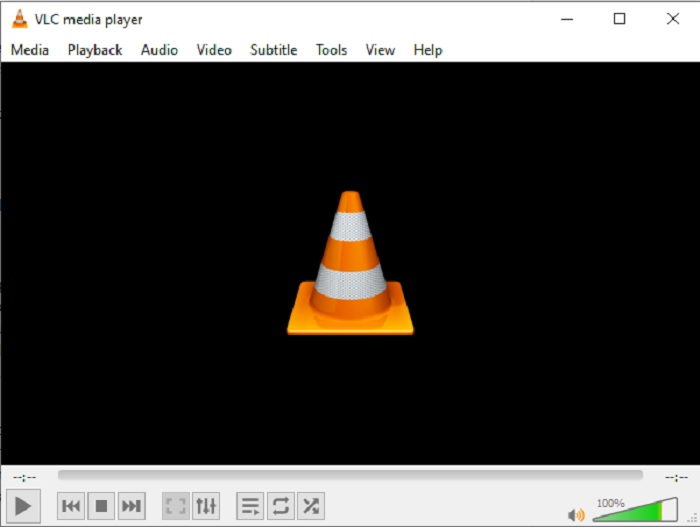Click the elapsed time label on left
Screen dimensions: 700x527
pyautogui.click(x=25, y=478)
